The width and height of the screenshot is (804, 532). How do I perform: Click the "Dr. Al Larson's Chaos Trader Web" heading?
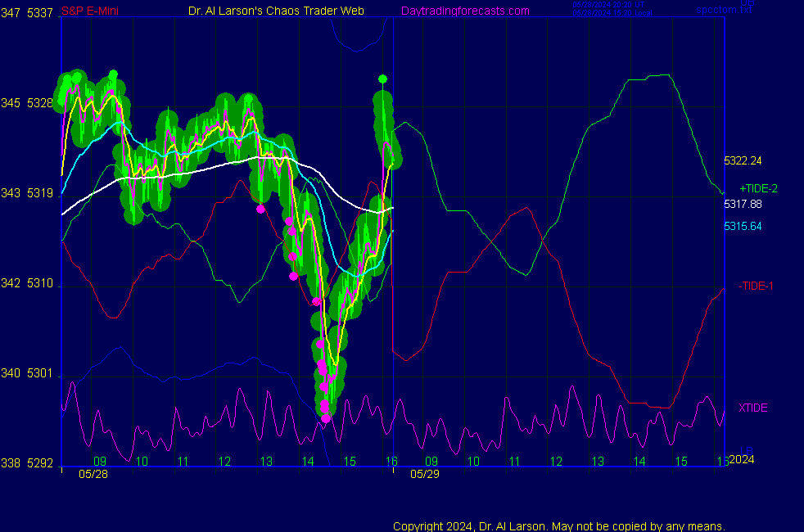pos(276,11)
